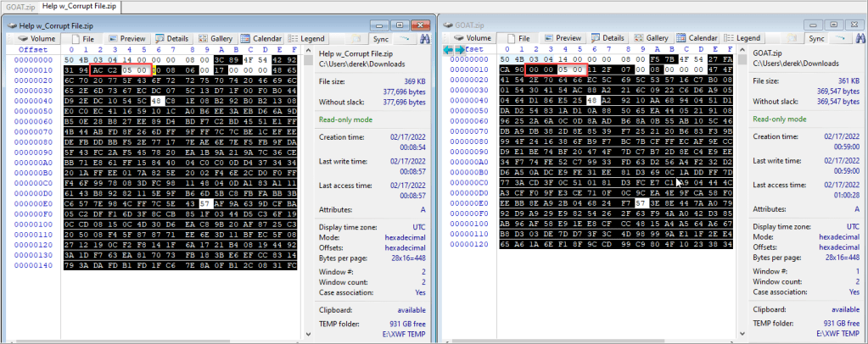868x344 pixels.
Task: Restore the Help w_Corrupt File.zip window size
Action: pos(399,25)
